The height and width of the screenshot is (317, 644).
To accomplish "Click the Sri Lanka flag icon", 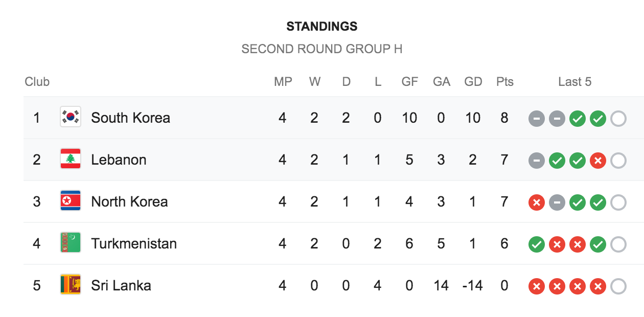I will click(x=71, y=285).
